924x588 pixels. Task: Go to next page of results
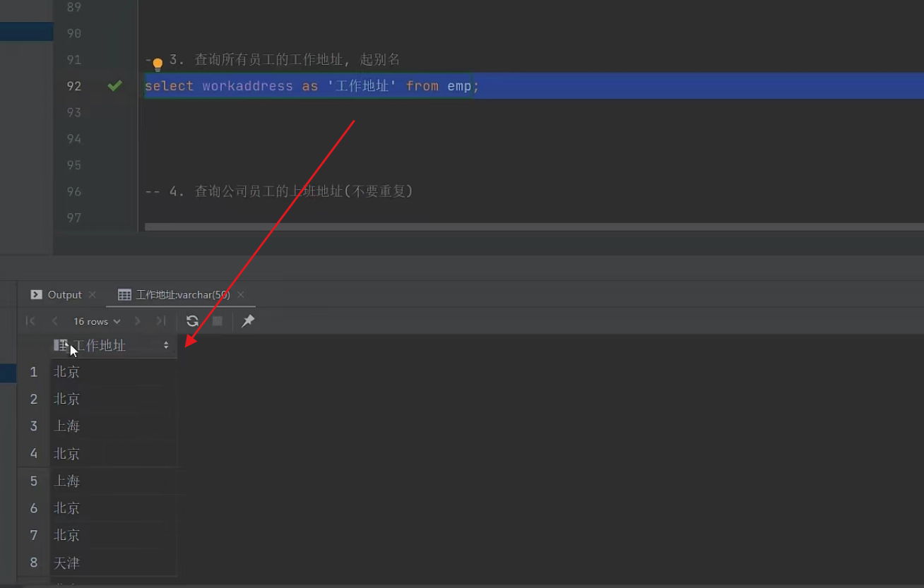(x=138, y=321)
